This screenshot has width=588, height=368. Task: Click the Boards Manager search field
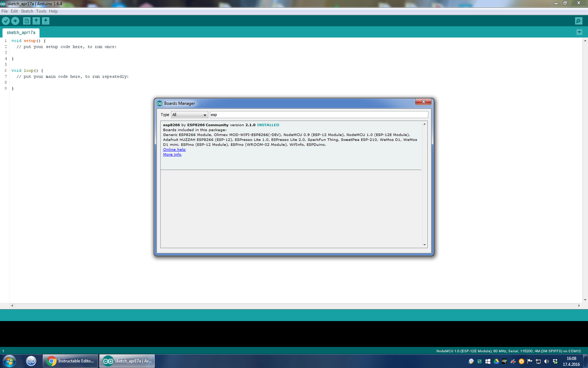coord(319,115)
